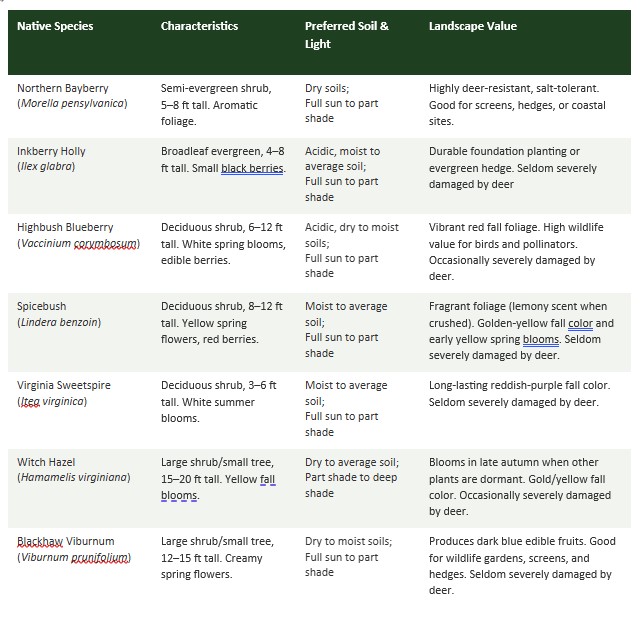The height and width of the screenshot is (631, 641).
Task: Click the Native Species column header
Action: 55,26
